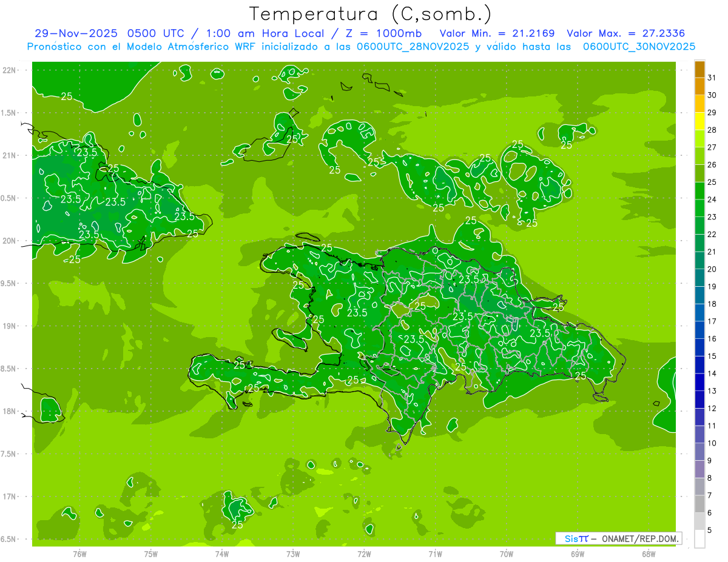Pick the colorbar segment between 25 and 26
728x562 pixels.
(x=699, y=173)
